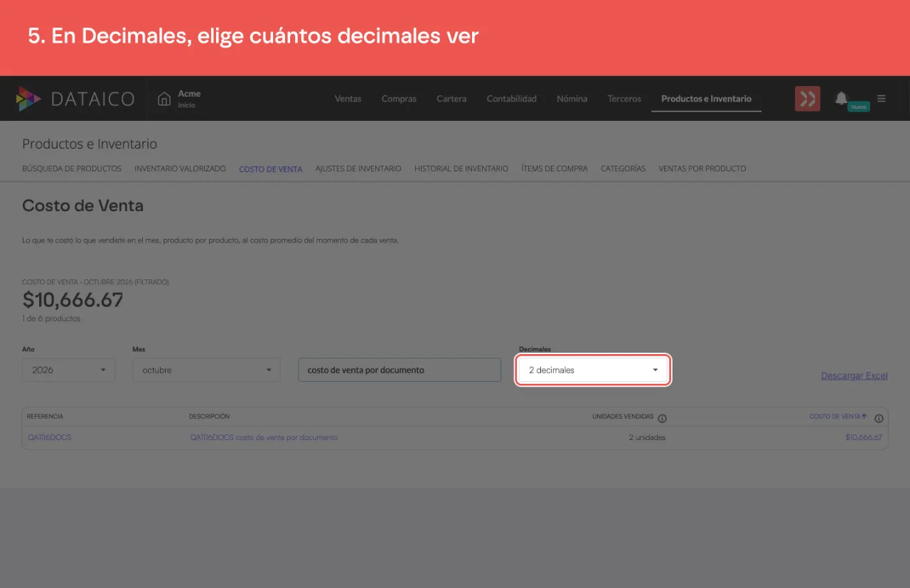Click the search field containing costo de venta por documento

click(x=400, y=370)
